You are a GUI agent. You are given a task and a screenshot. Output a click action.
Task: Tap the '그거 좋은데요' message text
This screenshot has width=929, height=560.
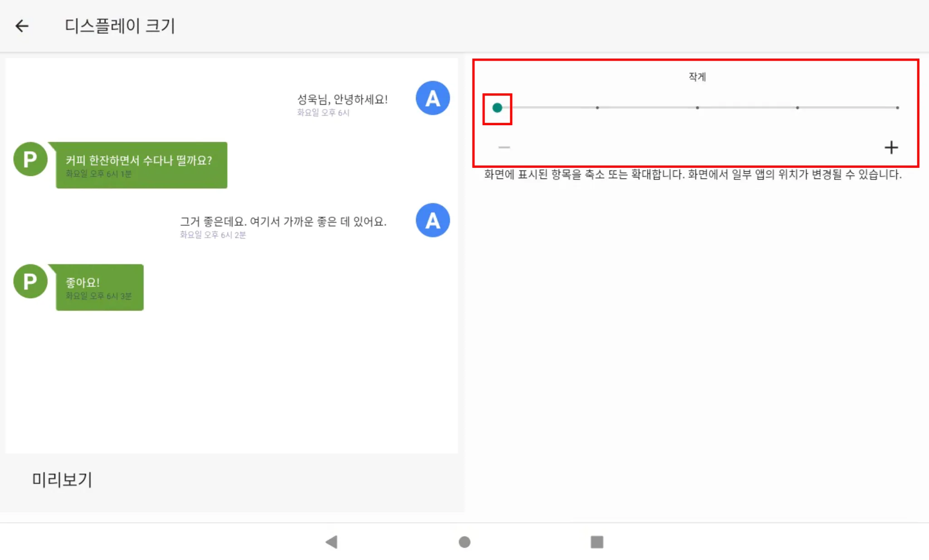click(x=283, y=222)
